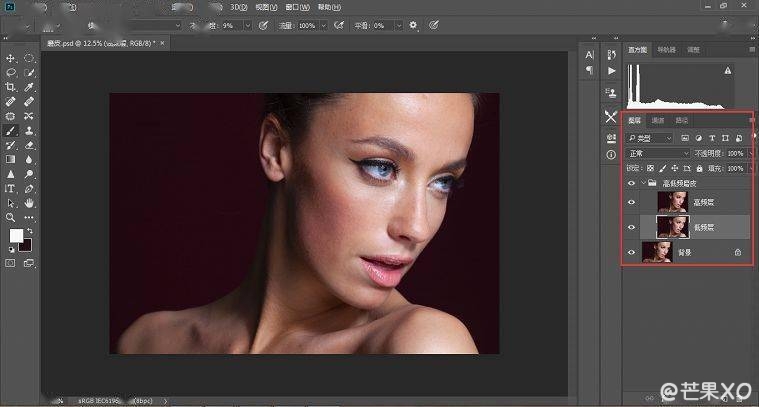Select the Spot Healing Brush tool
The image size is (759, 407).
coord(10,102)
